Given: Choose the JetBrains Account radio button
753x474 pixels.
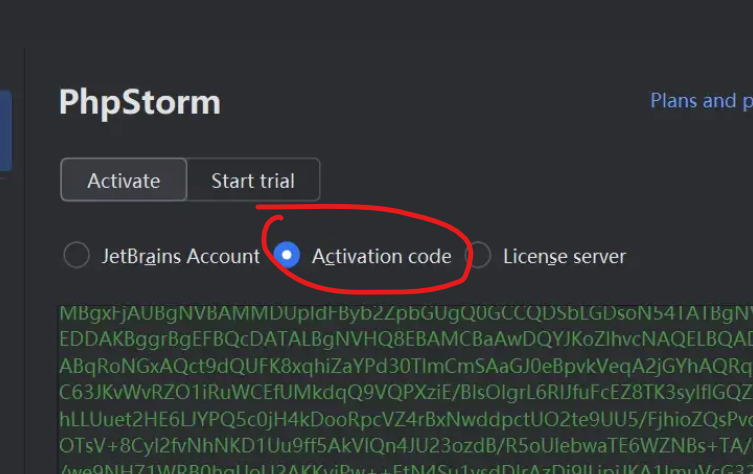Looking at the screenshot, I should point(76,255).
